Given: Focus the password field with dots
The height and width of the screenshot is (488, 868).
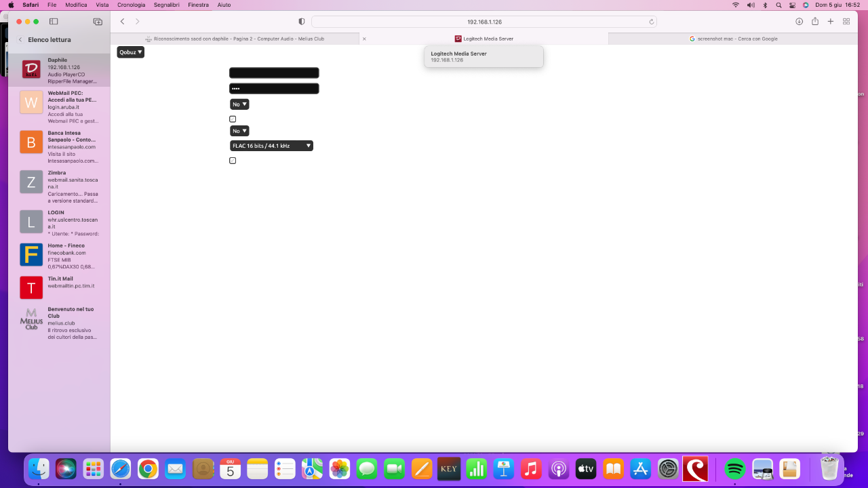Looking at the screenshot, I should click(x=274, y=89).
